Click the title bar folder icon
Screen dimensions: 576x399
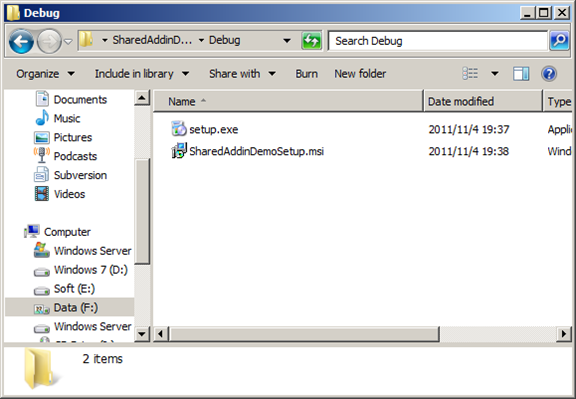click(x=13, y=13)
